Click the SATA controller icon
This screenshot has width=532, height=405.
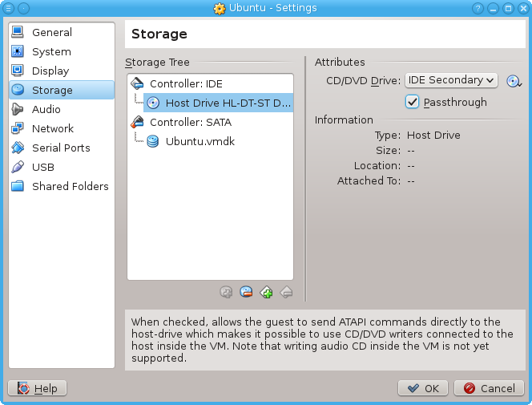tap(138, 122)
